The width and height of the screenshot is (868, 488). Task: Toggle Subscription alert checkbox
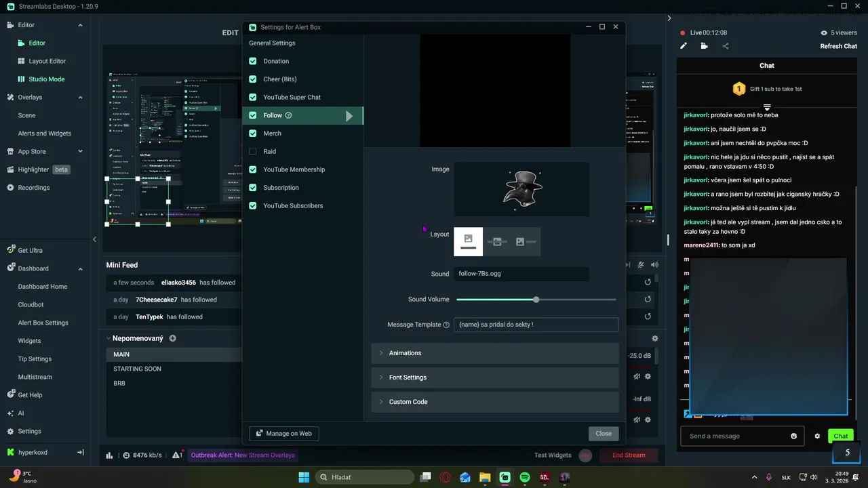click(253, 188)
